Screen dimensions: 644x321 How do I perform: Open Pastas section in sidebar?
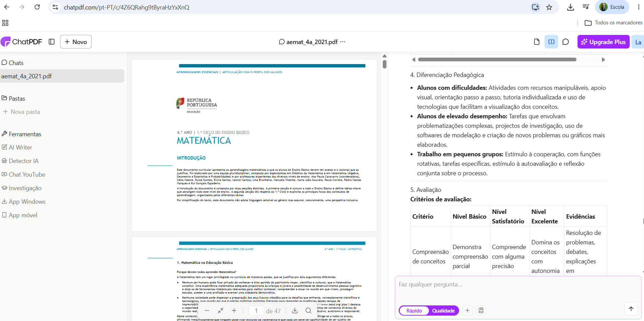[x=14, y=98]
